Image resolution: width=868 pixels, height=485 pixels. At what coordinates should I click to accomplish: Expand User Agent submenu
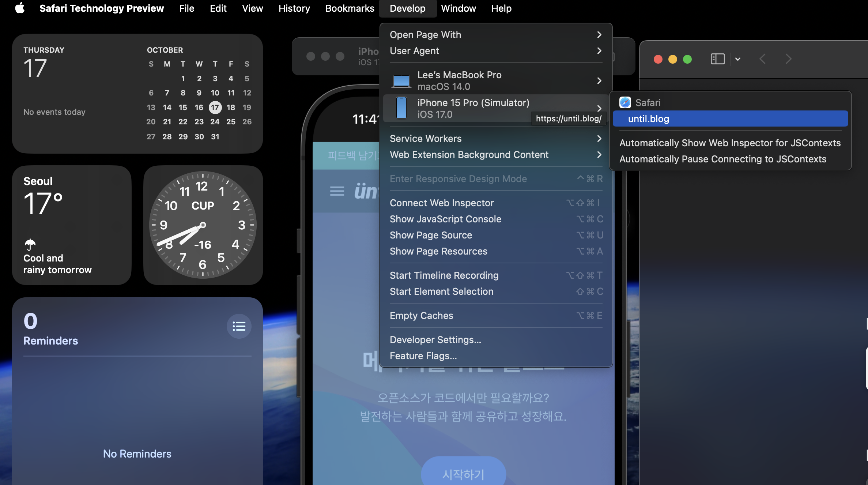(496, 51)
